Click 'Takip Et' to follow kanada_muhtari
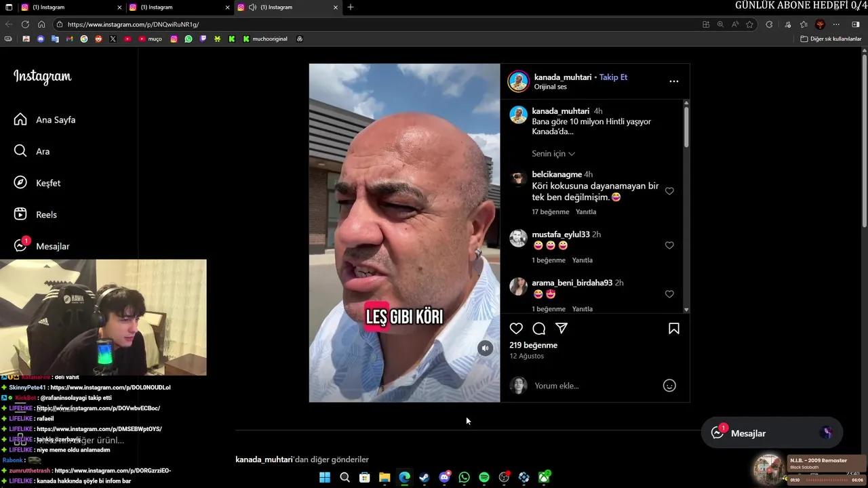Image resolution: width=868 pixels, height=488 pixels. [613, 77]
